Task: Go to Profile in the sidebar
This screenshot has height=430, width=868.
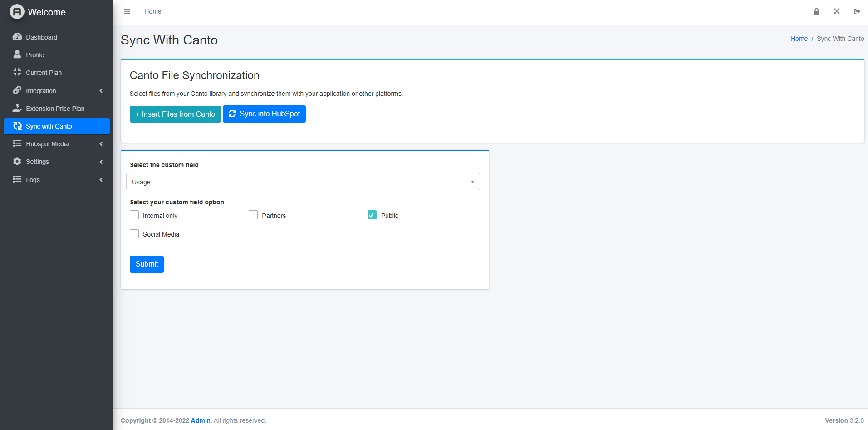Action: (x=57, y=55)
